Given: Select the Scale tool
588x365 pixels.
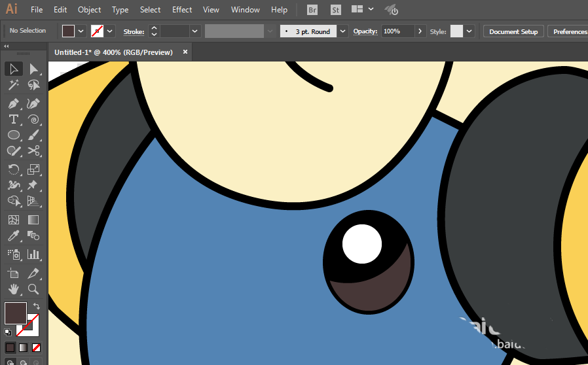Looking at the screenshot, I should click(x=33, y=169).
